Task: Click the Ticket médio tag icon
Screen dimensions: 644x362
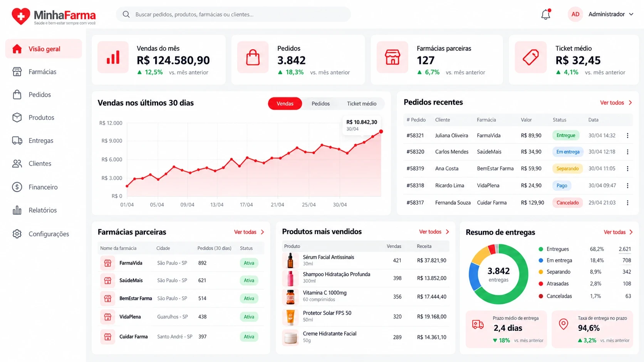Action: [x=530, y=57]
